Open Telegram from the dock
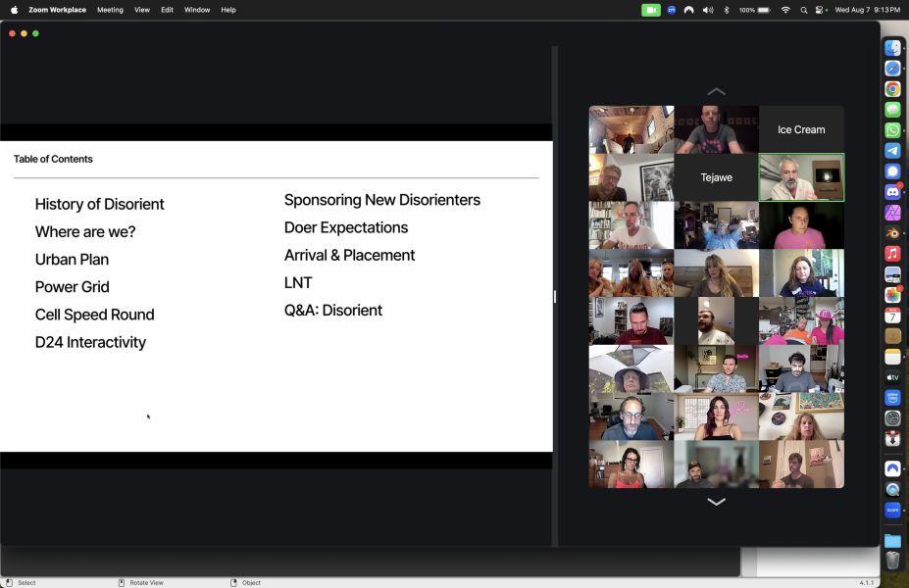 892,151
